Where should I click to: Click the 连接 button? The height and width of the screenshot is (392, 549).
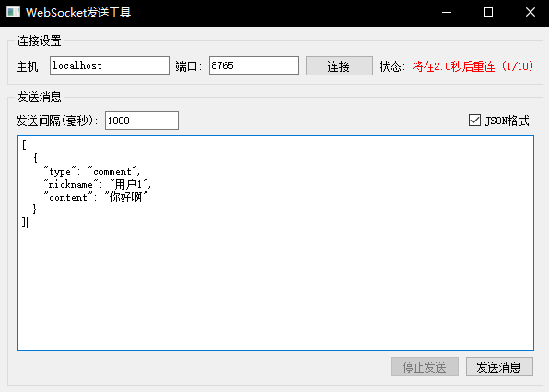[339, 65]
